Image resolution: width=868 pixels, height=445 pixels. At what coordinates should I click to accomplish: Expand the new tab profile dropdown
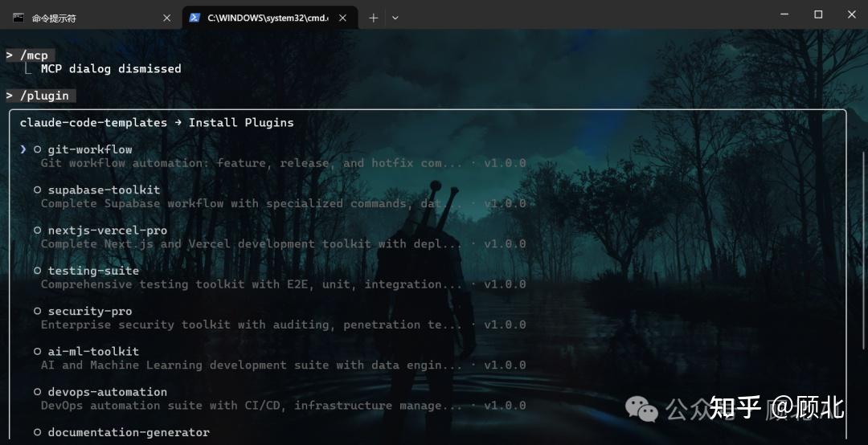(395, 18)
